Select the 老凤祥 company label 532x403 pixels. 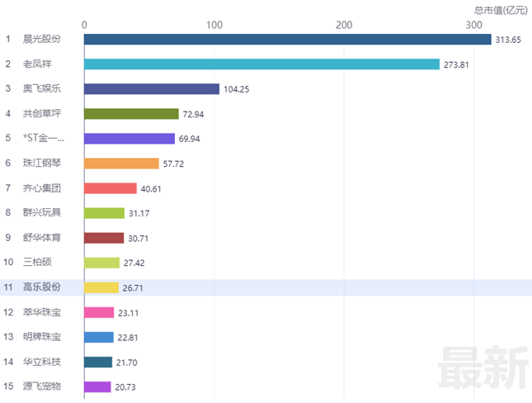pos(37,64)
